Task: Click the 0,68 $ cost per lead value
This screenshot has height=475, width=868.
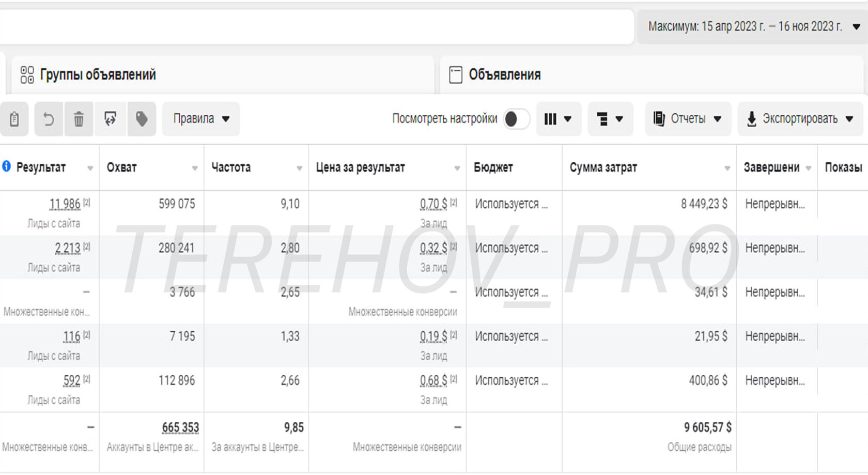Action: 433,380
